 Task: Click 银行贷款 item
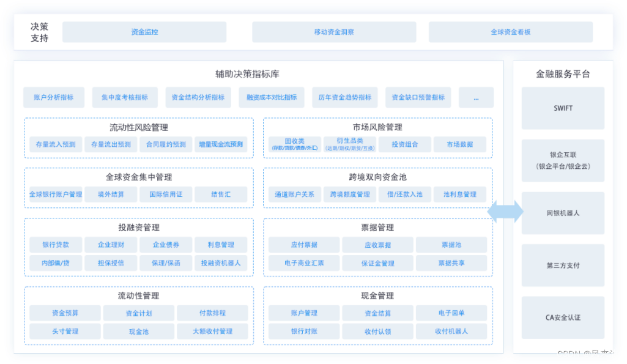tap(56, 245)
